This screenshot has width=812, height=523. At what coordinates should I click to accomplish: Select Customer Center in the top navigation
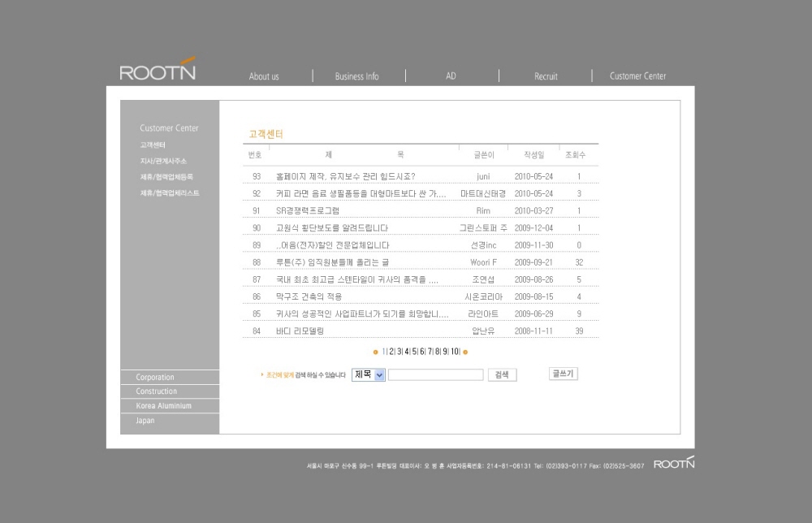click(637, 76)
